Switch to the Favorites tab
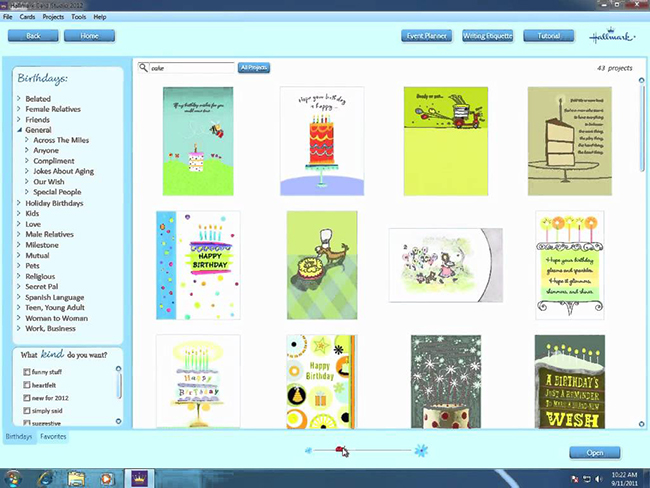650x488 pixels. pyautogui.click(x=53, y=437)
